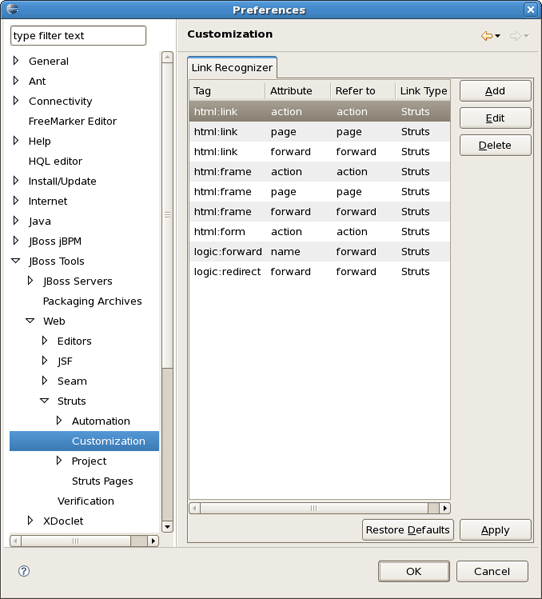Image resolution: width=542 pixels, height=599 pixels.
Task: Close the Preferences dialog
Action: pos(531,9)
